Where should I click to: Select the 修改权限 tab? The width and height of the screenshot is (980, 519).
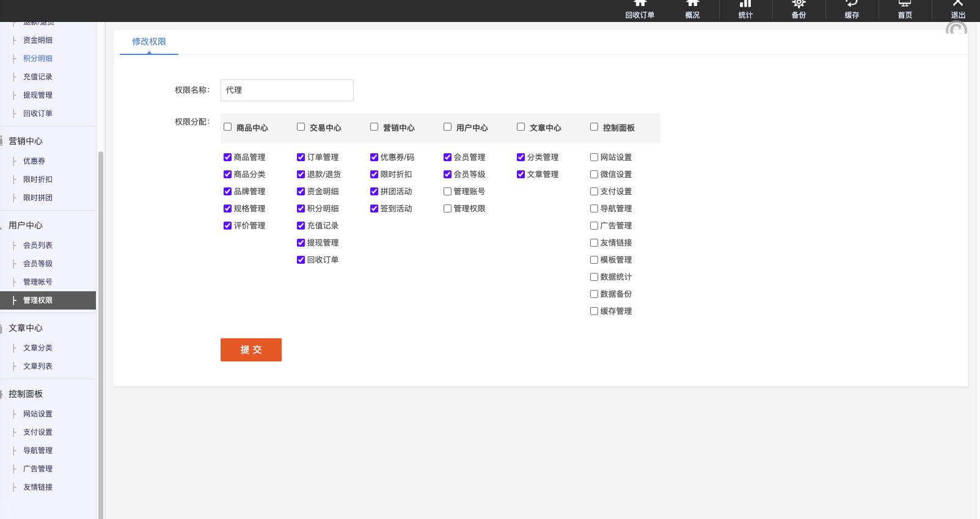pyautogui.click(x=149, y=42)
